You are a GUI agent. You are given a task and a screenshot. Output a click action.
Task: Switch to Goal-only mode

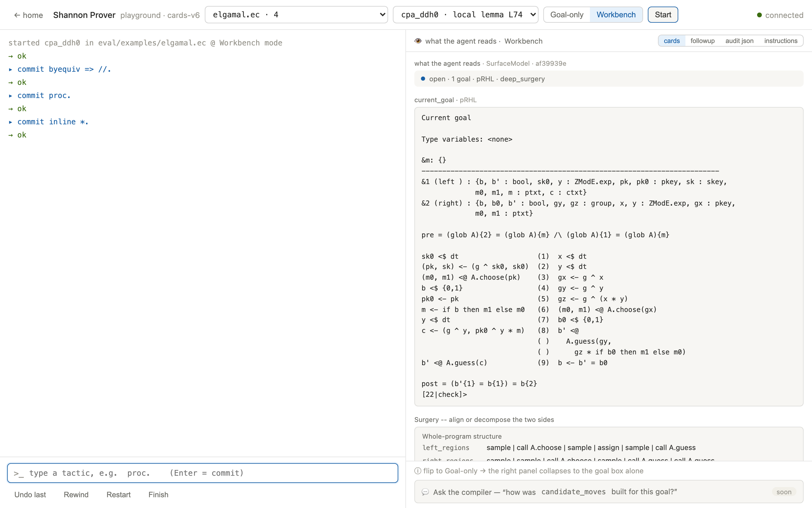click(x=567, y=15)
